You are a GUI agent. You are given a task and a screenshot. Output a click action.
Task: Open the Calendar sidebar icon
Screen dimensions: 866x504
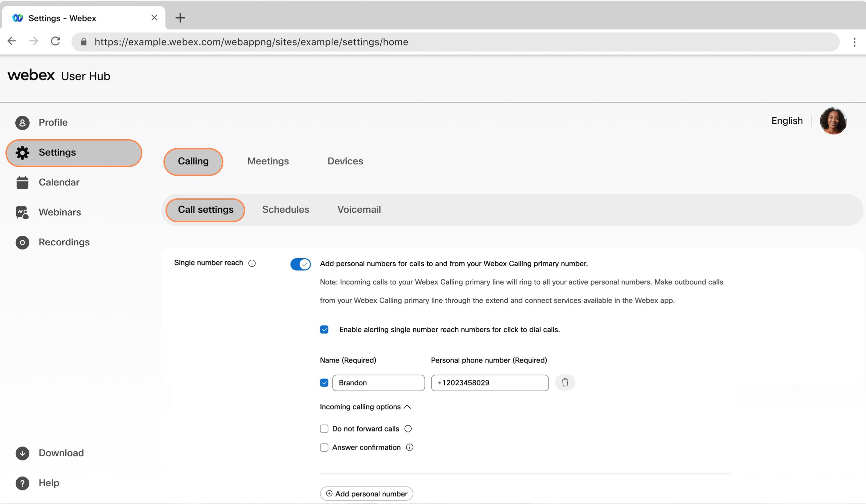22,182
